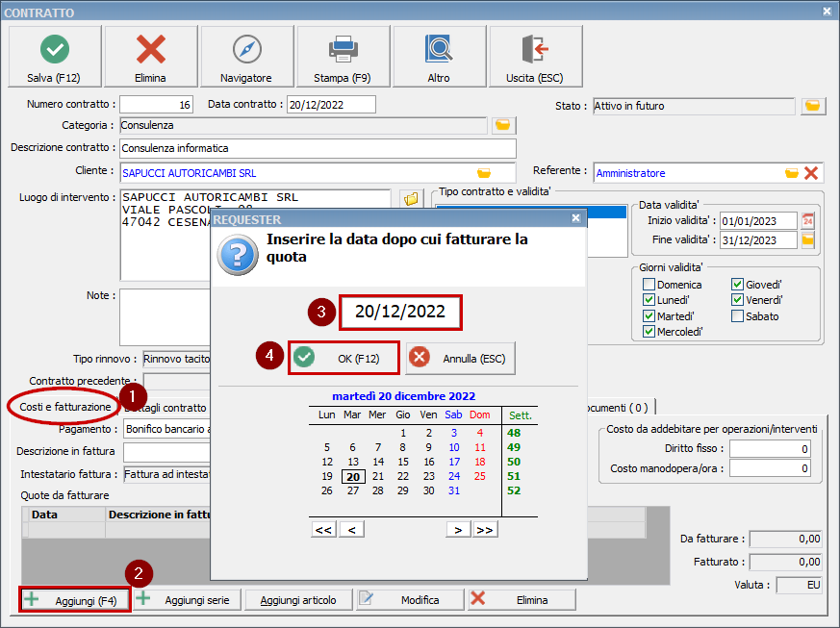Click the Aggiungi articolo button
This screenshot has height=628, width=840.
tap(298, 600)
